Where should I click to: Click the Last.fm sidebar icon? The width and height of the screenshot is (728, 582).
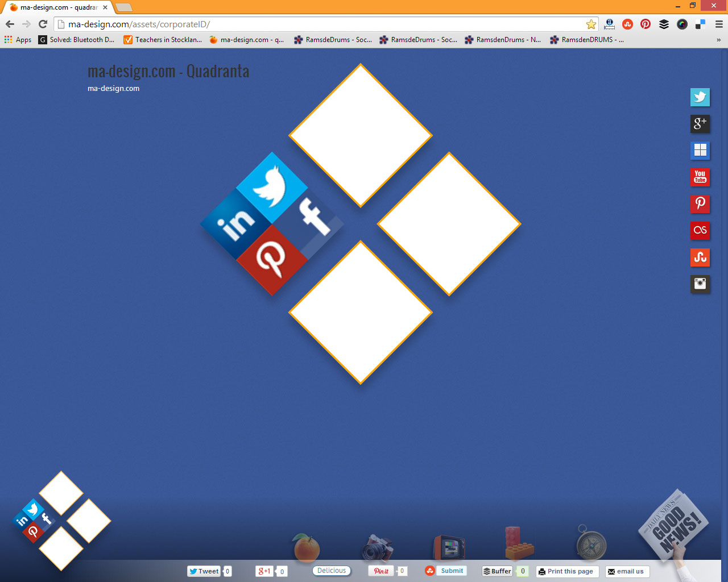click(700, 230)
